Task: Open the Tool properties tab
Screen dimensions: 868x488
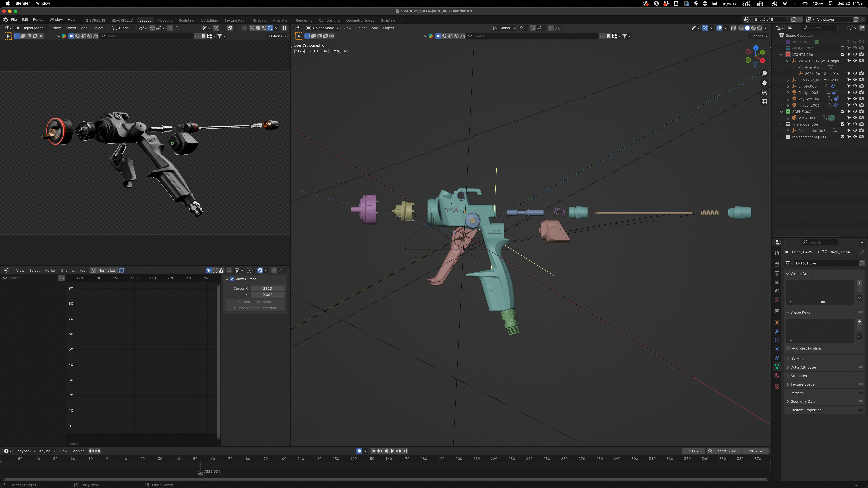Action: [777, 253]
